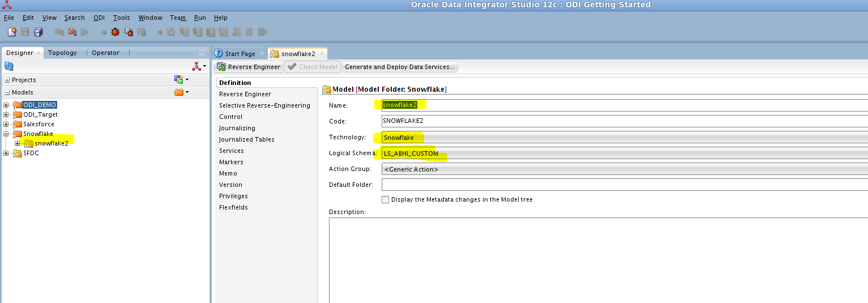
Task: Switch to the Operator navigator tab
Action: [x=106, y=53]
